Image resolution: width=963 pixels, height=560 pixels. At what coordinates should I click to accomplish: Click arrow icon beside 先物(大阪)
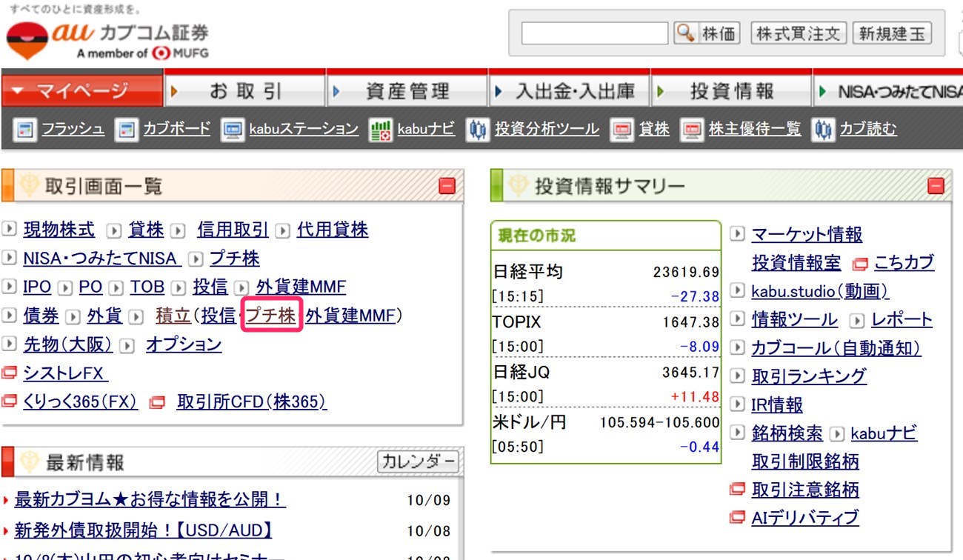[9, 344]
